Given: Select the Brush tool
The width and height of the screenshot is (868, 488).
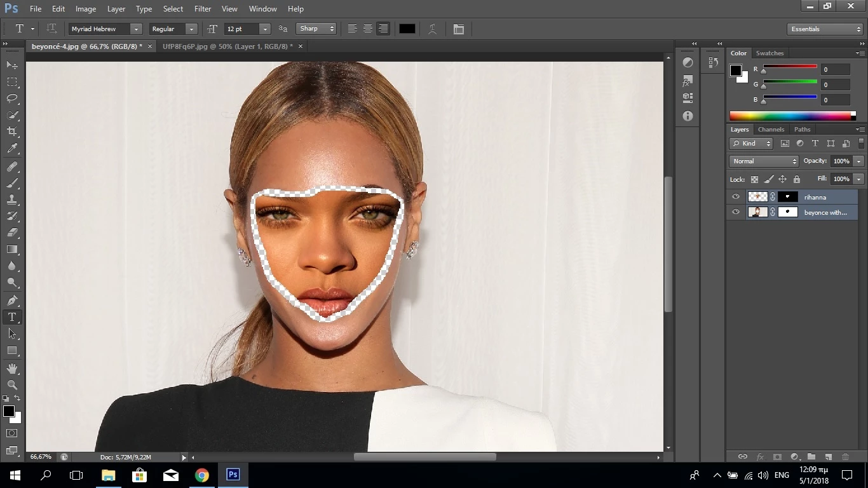Looking at the screenshot, I should 12,183.
